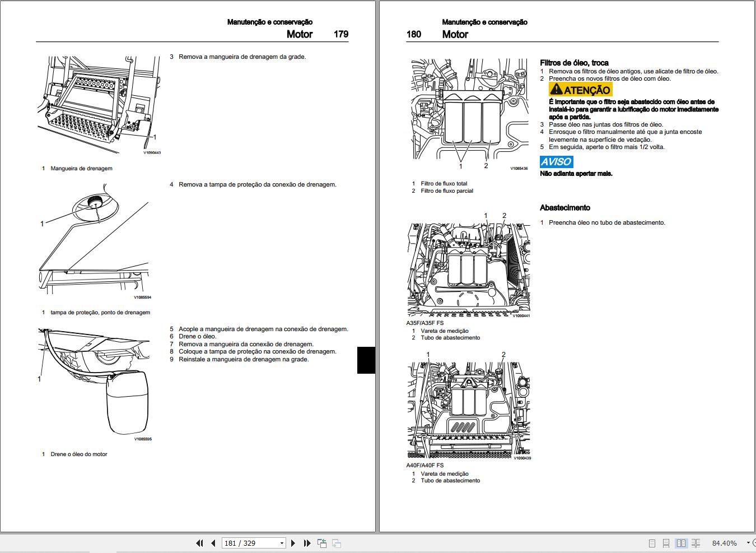Click the black section tab marker
The width and height of the screenshot is (756, 553).
pyautogui.click(x=366, y=360)
